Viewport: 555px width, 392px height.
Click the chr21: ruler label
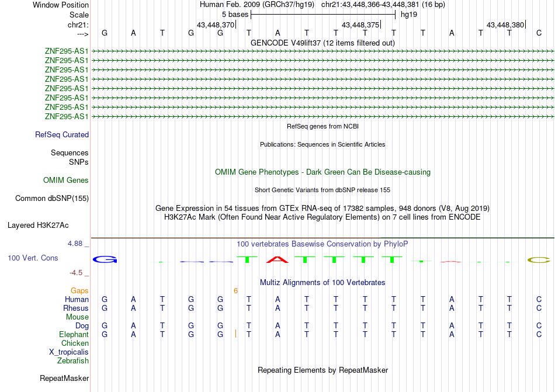[x=78, y=25]
